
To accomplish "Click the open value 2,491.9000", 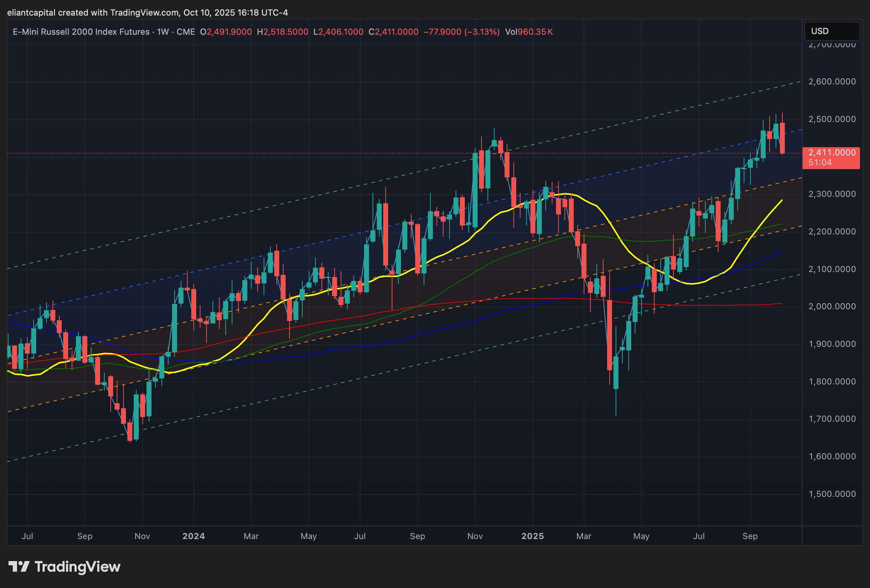I will point(229,32).
